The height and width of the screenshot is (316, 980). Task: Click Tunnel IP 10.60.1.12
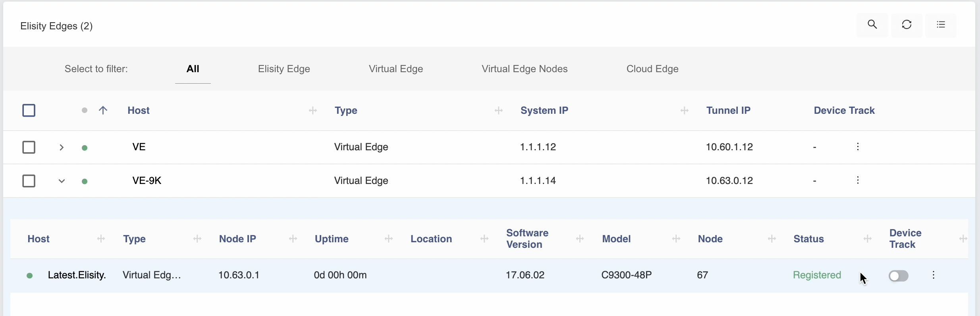click(729, 147)
